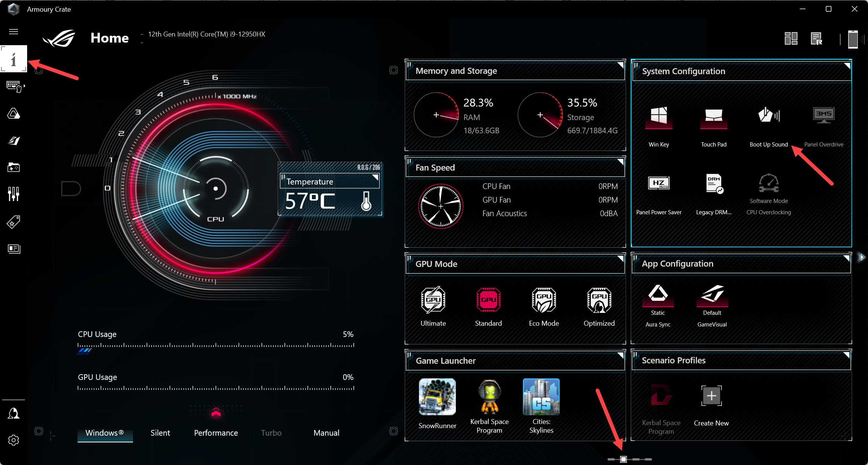Open the Aura Sync sidebar icon

(x=14, y=113)
